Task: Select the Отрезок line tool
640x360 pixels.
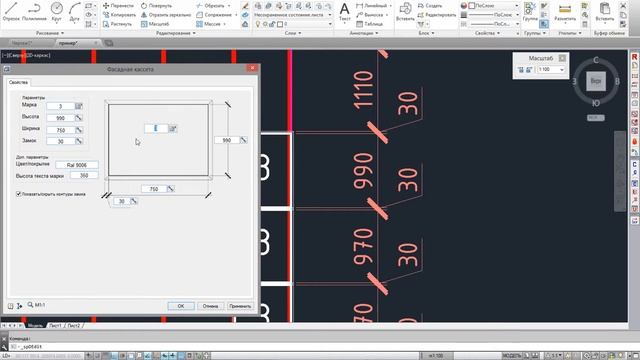Action: pyautogui.click(x=11, y=11)
